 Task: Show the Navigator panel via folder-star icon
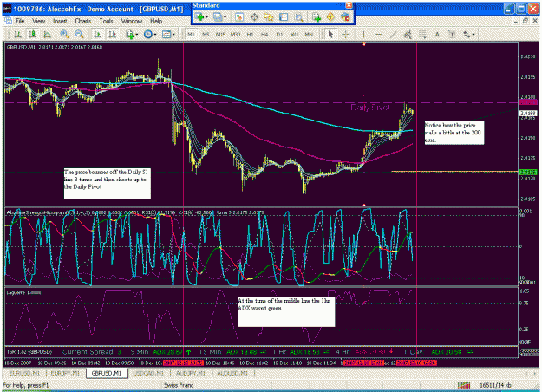(x=269, y=17)
